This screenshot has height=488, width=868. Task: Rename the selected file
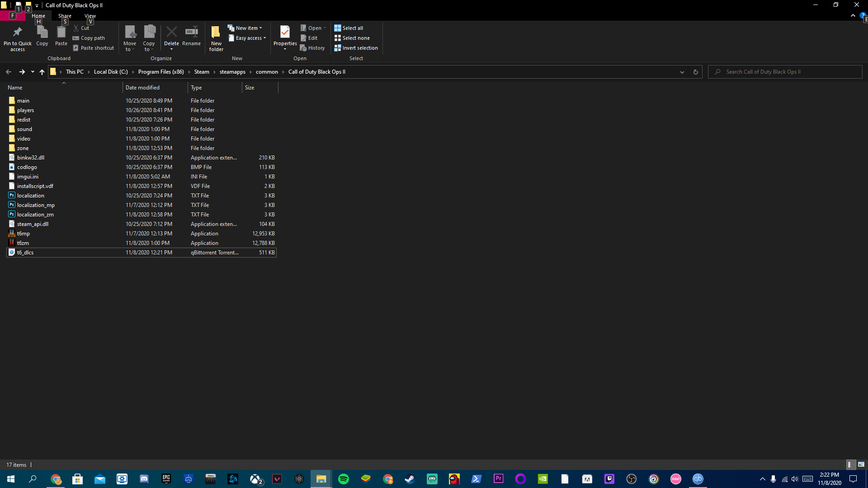191,36
